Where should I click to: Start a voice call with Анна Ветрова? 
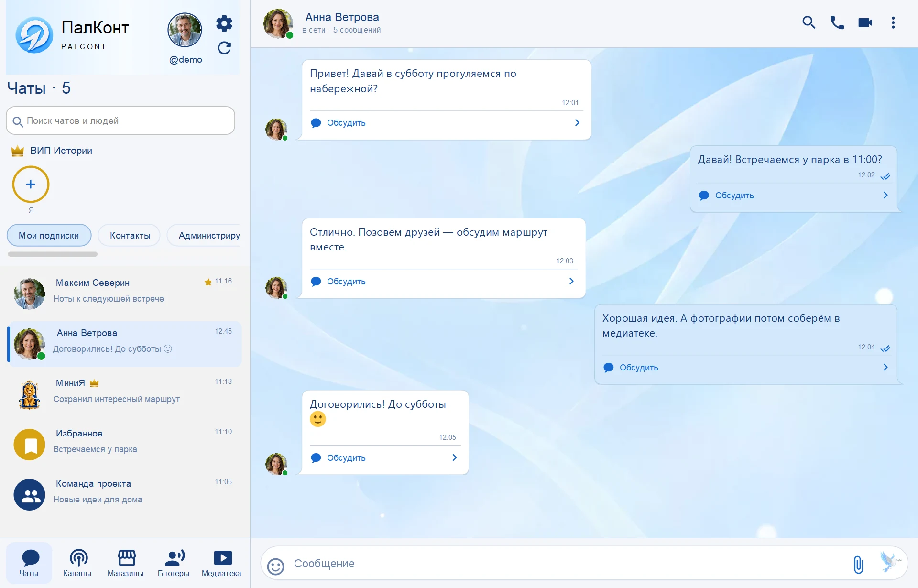click(837, 22)
